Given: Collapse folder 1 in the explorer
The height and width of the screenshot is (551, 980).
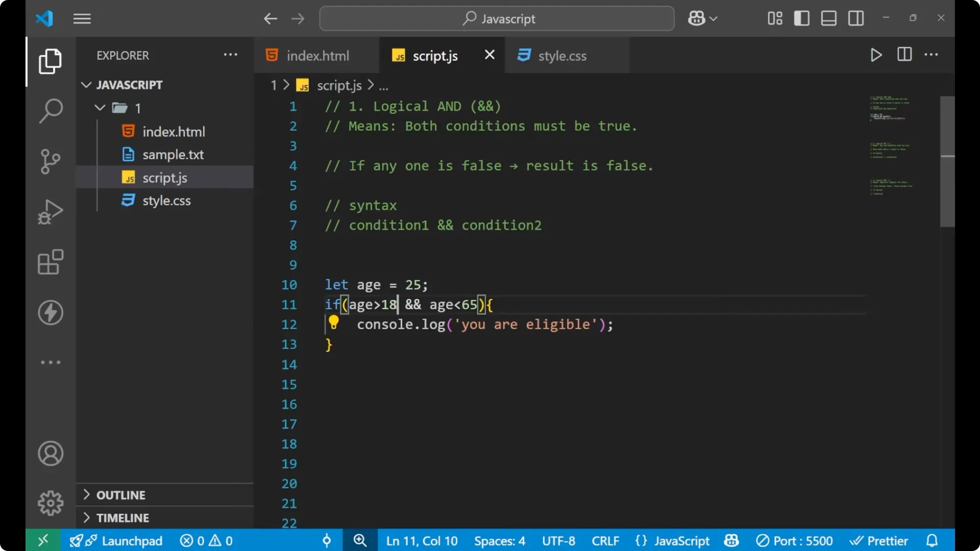Looking at the screenshot, I should click(100, 108).
